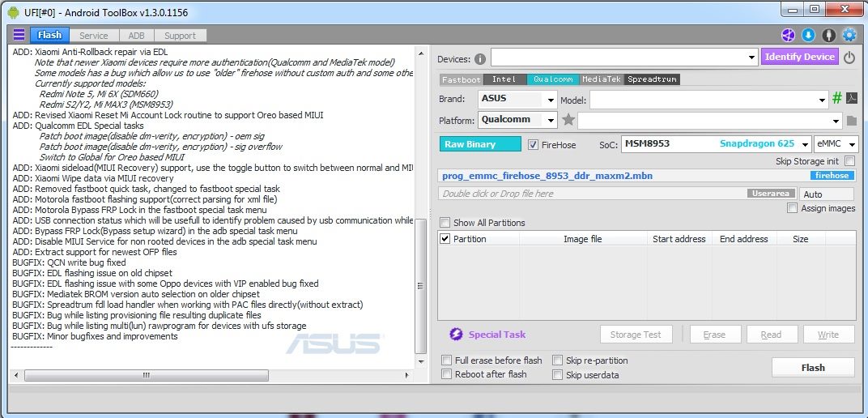Click the Userarea tag label
Screen dimensions: 868x418
pyautogui.click(x=770, y=194)
